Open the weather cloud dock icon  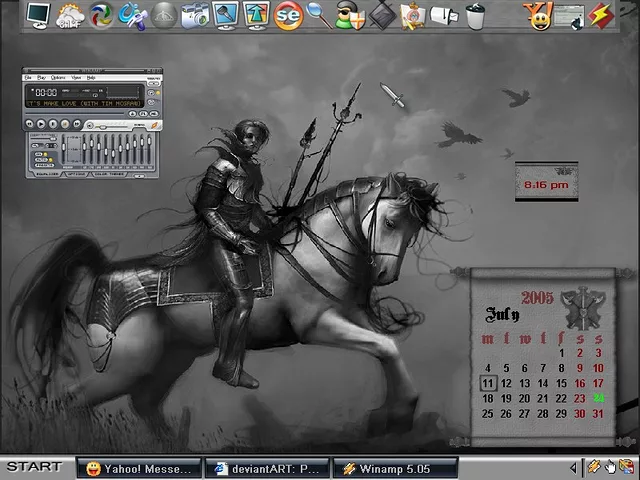[x=71, y=15]
